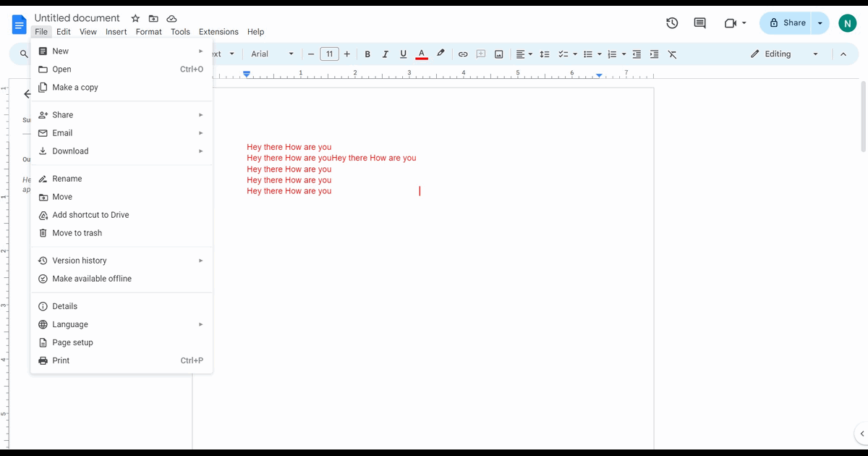Open the Tools menu
This screenshot has height=456, width=868.
(180, 32)
